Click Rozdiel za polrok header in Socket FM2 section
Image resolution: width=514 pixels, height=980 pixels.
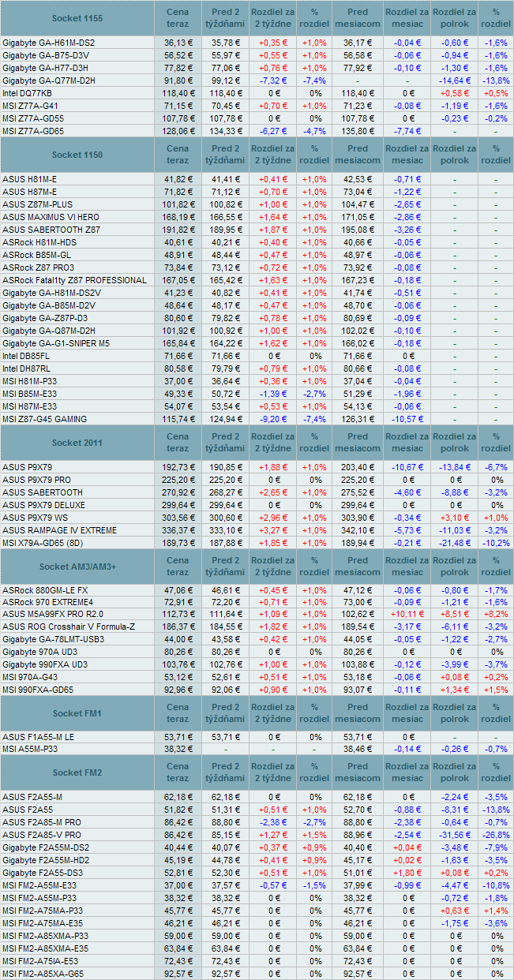[x=455, y=772]
